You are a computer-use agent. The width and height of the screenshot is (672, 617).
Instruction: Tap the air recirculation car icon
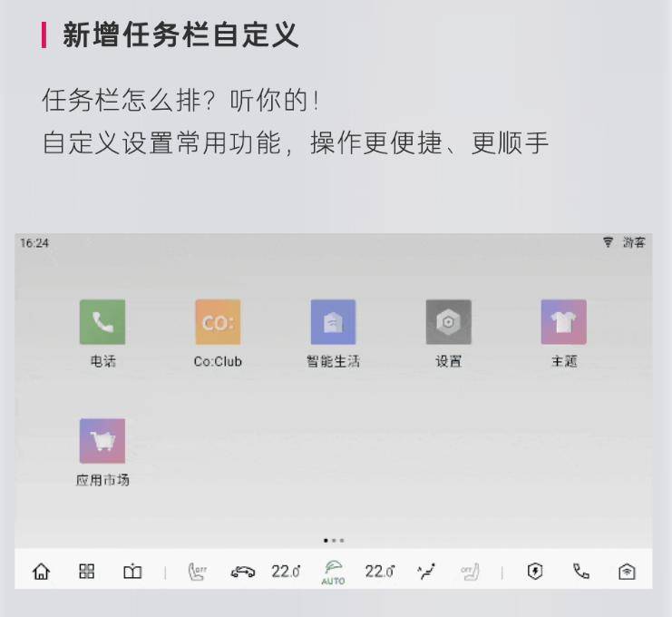pos(242,572)
